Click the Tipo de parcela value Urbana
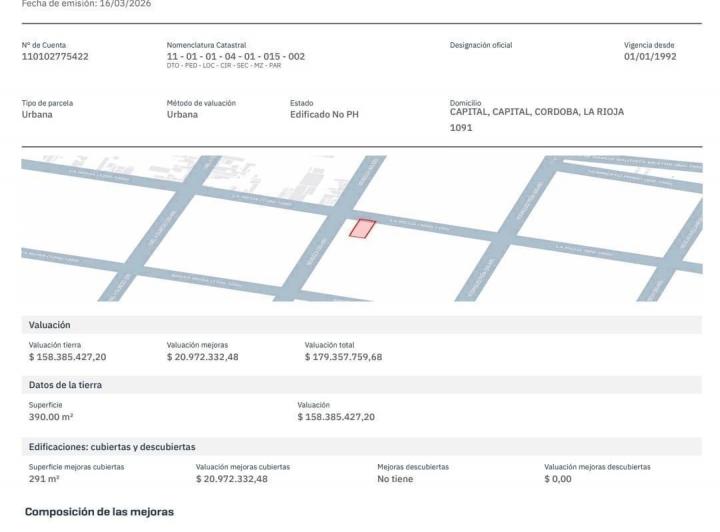Screen dimensions: 720x532 tap(37, 114)
